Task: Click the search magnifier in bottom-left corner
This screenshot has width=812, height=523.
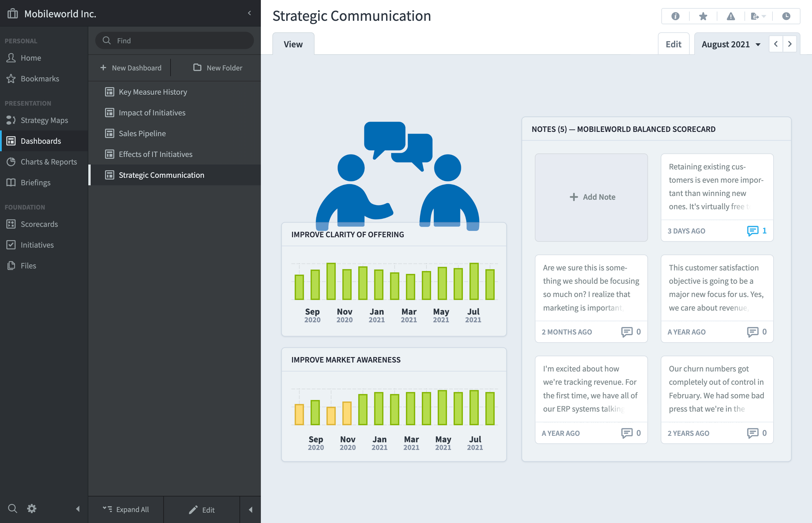Action: pos(13,508)
